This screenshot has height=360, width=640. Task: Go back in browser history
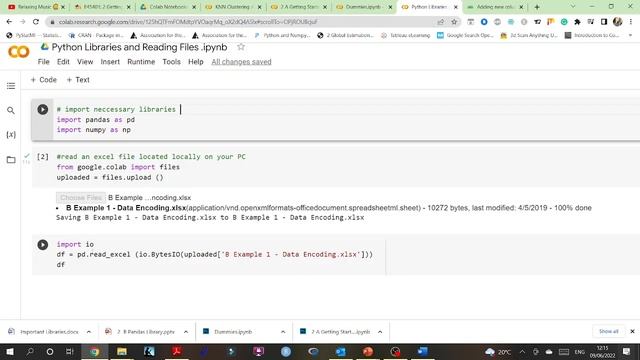[x=9, y=22]
